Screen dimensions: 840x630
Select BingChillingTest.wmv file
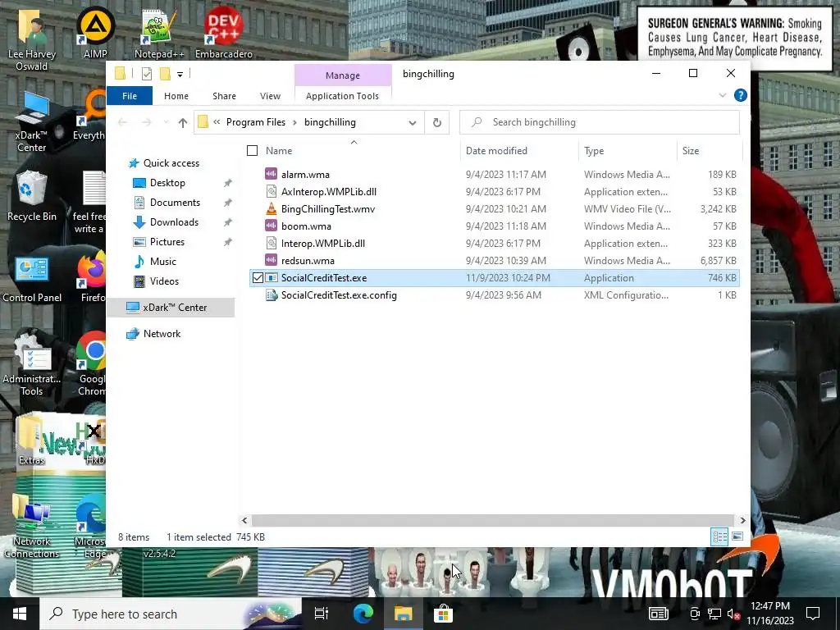[493, 209]
